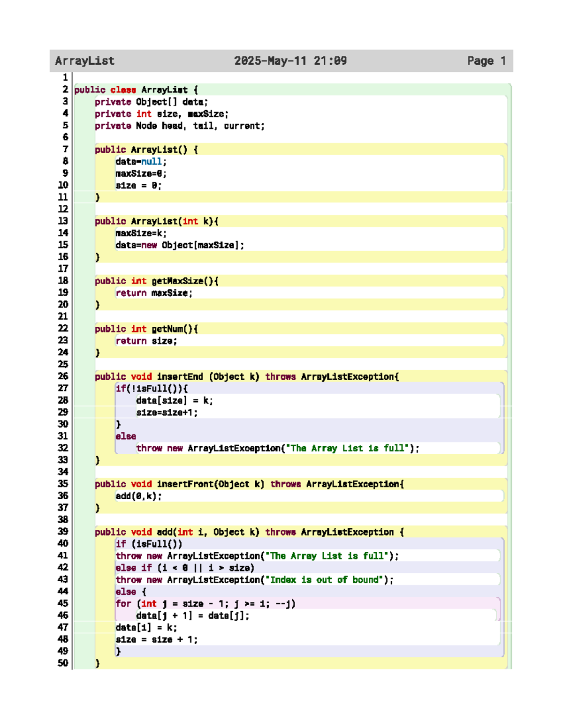Image resolution: width=563 pixels, height=728 pixels.
Task: Click the "private Node head, tail, current;" line
Action: [x=179, y=126]
